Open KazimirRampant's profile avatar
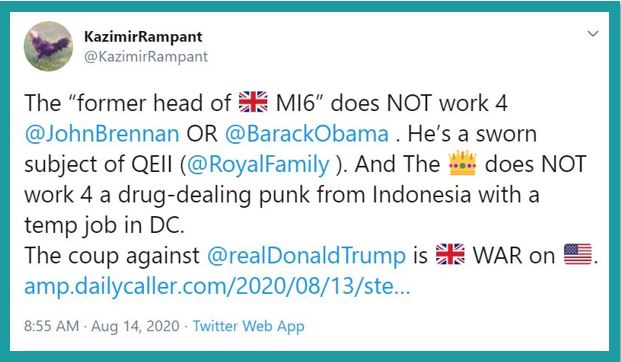The height and width of the screenshot is (362, 621). pos(48,46)
